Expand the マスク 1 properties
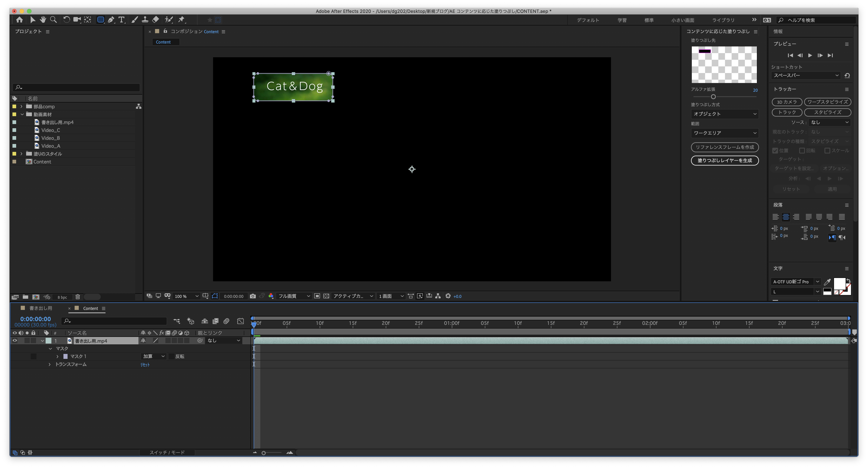This screenshot has width=868, height=468. (57, 356)
